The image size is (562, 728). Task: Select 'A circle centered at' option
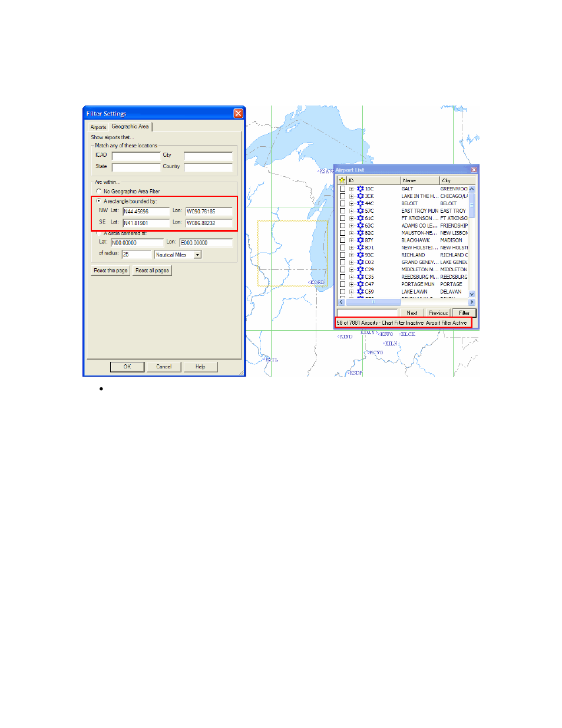click(x=98, y=233)
